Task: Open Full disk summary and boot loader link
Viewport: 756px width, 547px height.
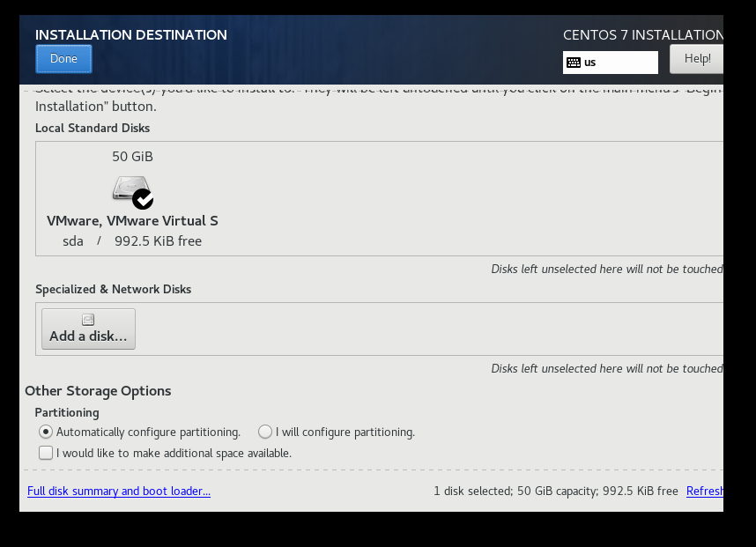Action: click(x=119, y=492)
